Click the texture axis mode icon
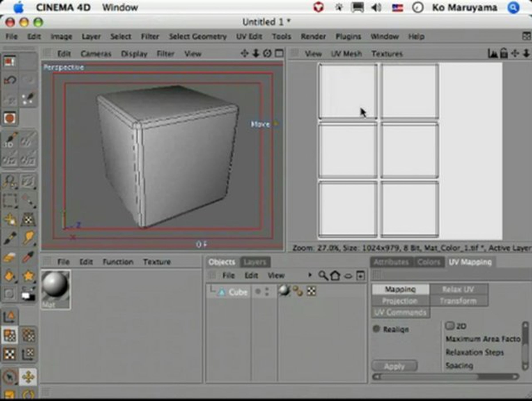 tap(28, 354)
